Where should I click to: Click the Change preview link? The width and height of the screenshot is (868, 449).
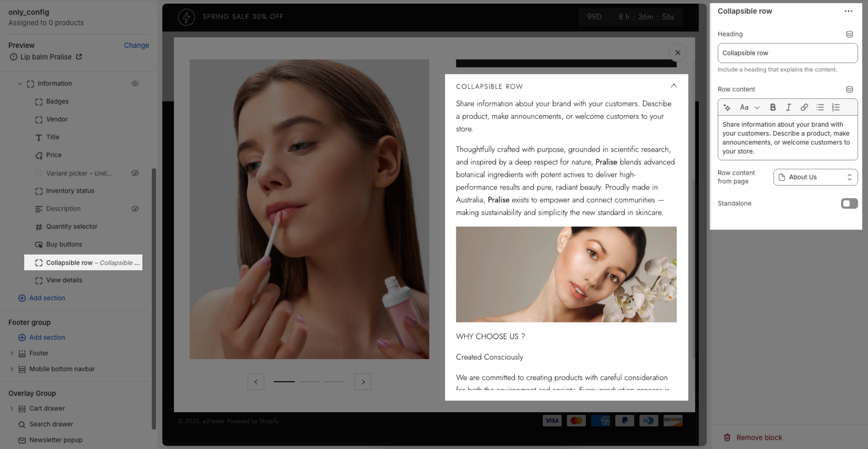136,46
